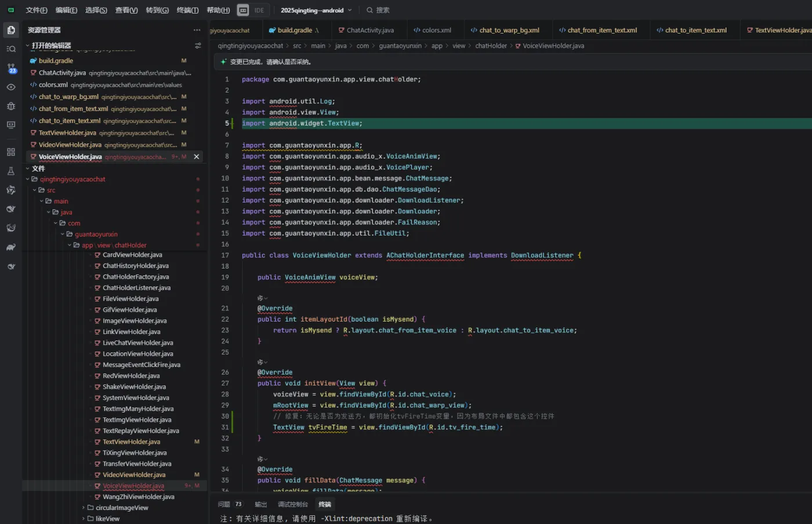The image size is (812, 524).
Task: Switch to the 问题 panel tab
Action: (224, 504)
